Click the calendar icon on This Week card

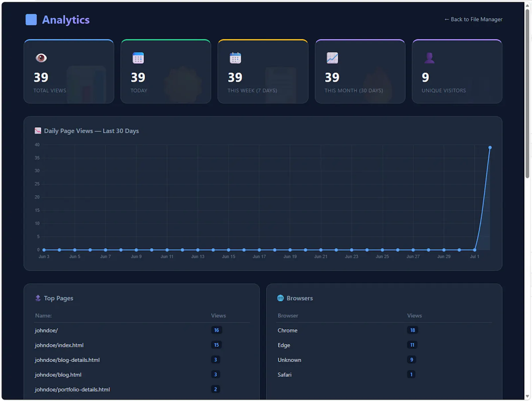tap(235, 58)
